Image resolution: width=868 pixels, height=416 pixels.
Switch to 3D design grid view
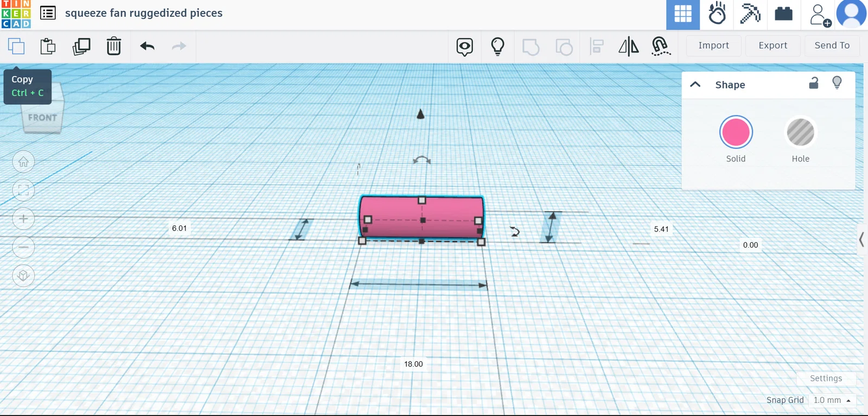683,15
